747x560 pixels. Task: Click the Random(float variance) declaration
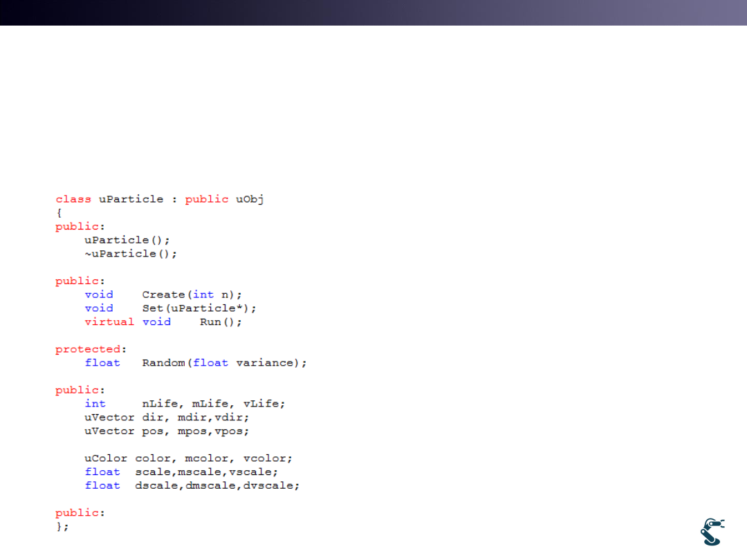click(x=224, y=363)
